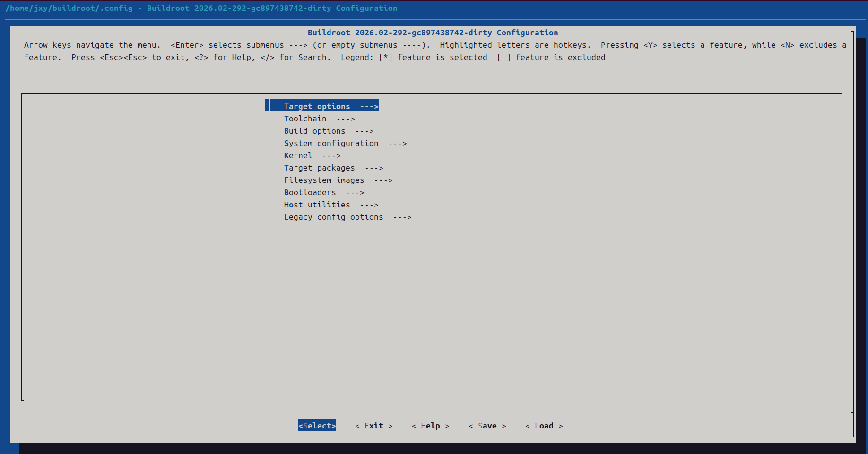Open Host utilities
Screen dimensions: 868x454
[x=317, y=205]
